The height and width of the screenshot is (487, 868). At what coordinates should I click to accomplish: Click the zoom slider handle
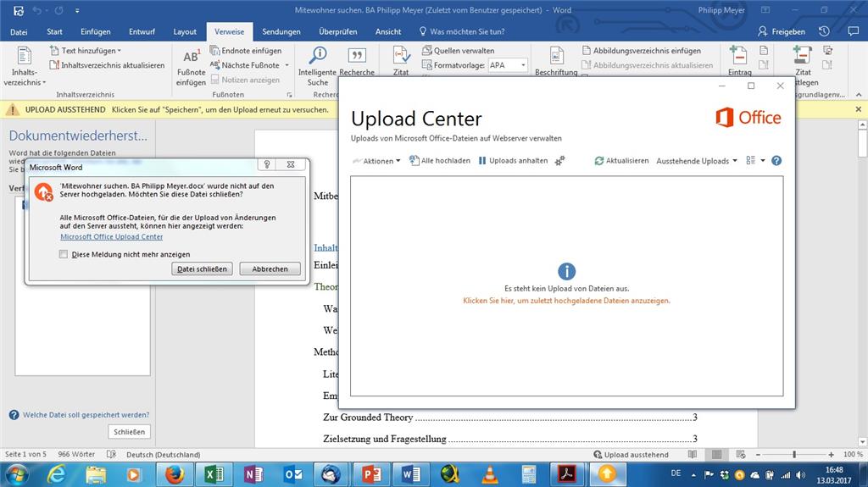click(794, 454)
